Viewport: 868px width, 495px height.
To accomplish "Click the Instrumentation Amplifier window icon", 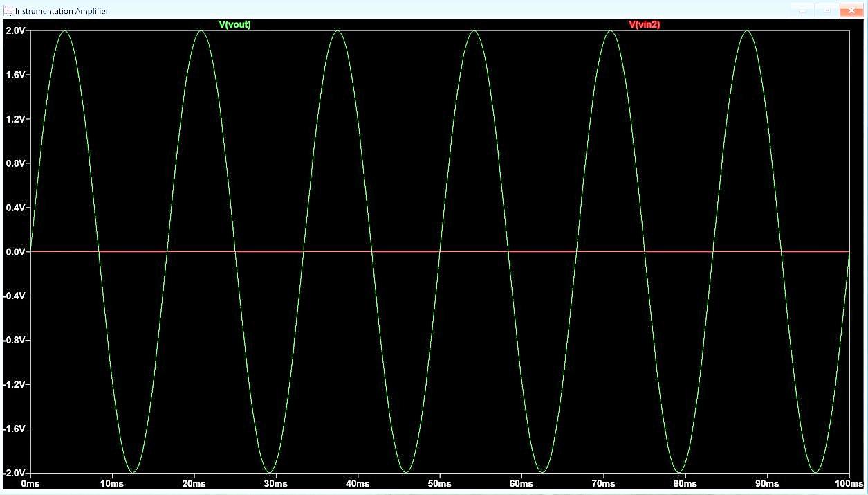I will [8, 10].
